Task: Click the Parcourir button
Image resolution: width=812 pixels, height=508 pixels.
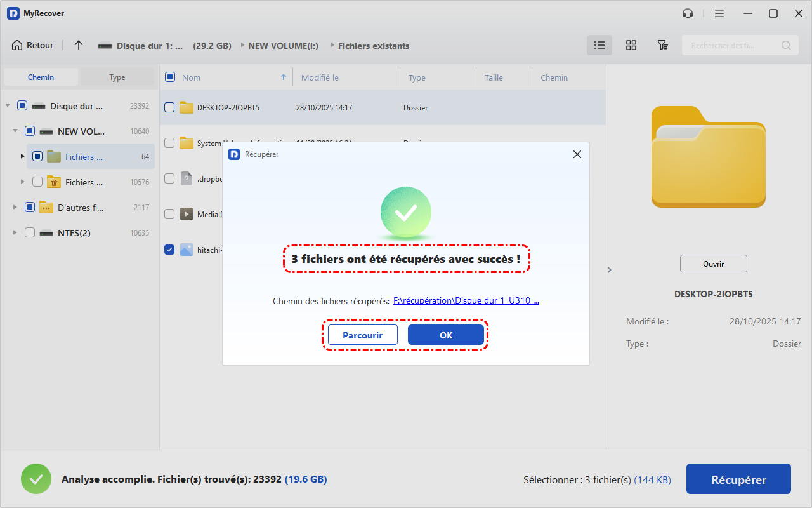Action: pyautogui.click(x=362, y=335)
